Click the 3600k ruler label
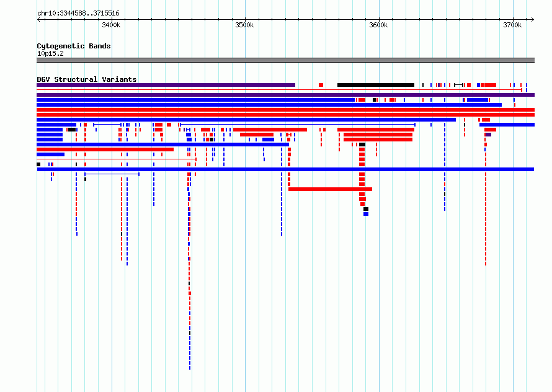 click(378, 25)
